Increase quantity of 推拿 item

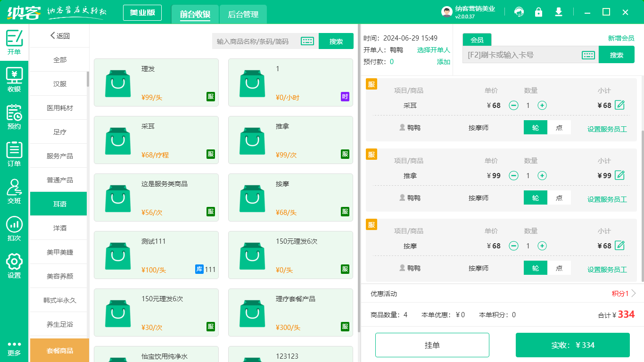click(542, 176)
